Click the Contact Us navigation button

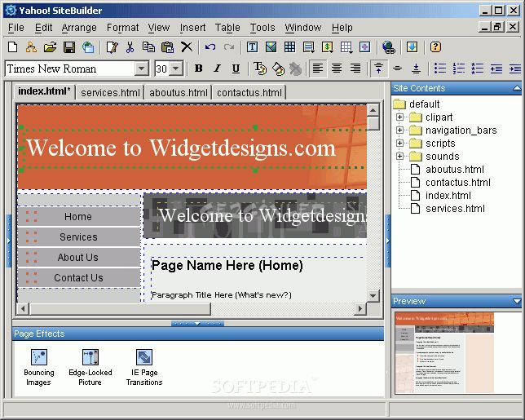(x=79, y=277)
